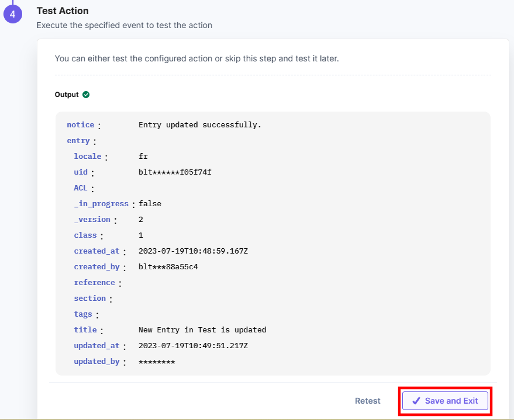The width and height of the screenshot is (514, 420).
Task: Click the Output label
Action: pos(67,95)
